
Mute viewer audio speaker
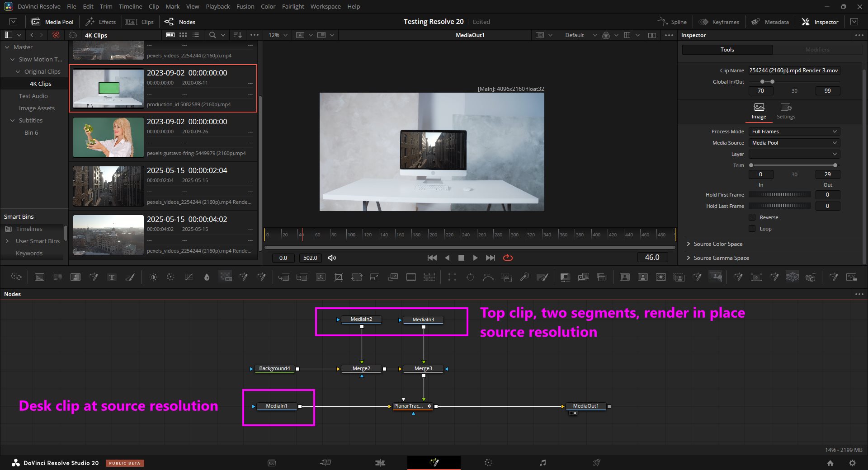(x=332, y=258)
